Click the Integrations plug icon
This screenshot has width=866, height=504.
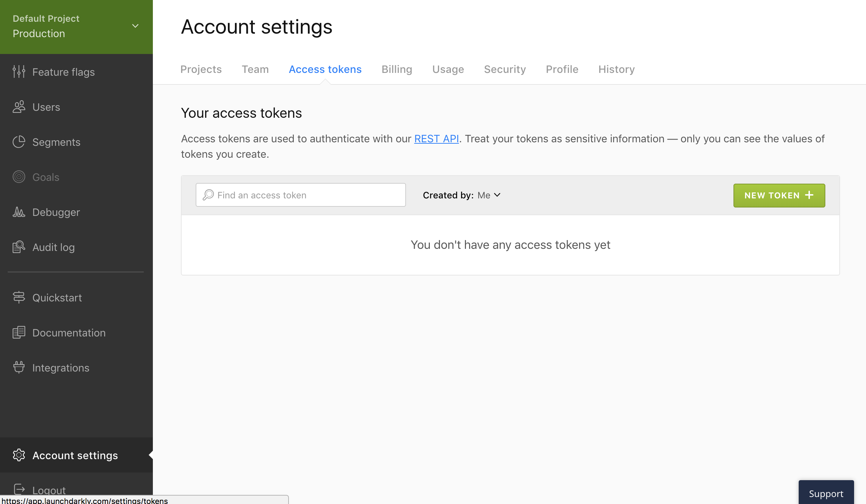pyautogui.click(x=19, y=368)
